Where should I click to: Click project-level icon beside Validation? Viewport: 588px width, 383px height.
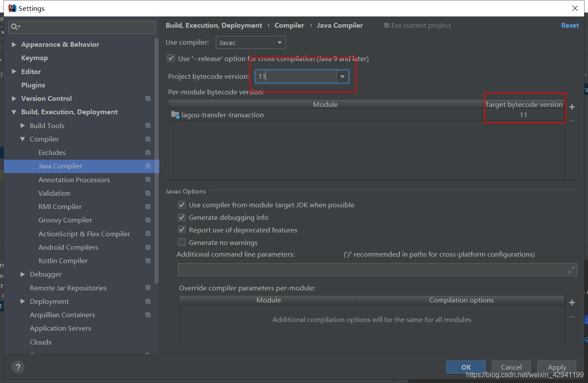(x=148, y=193)
